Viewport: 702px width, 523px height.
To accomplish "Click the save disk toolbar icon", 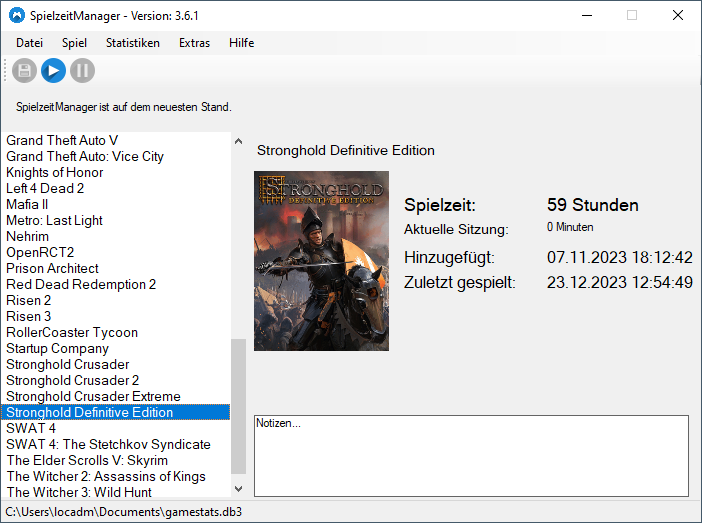I will [25, 71].
